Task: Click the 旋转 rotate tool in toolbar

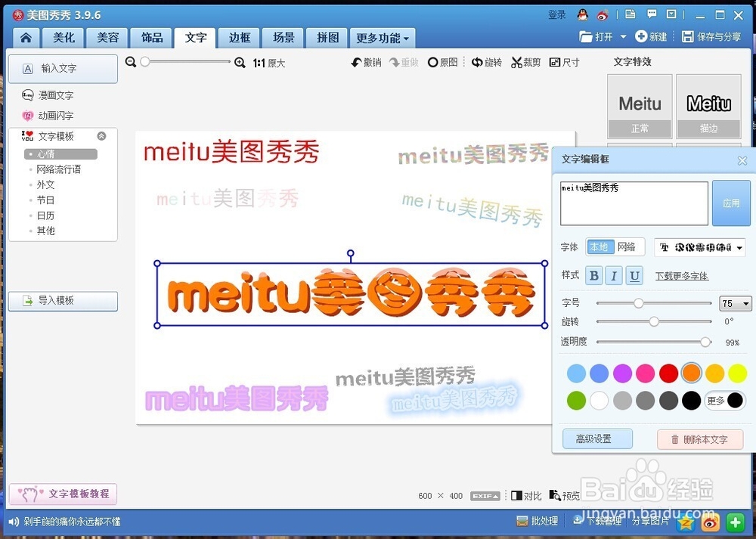Action: click(x=487, y=62)
